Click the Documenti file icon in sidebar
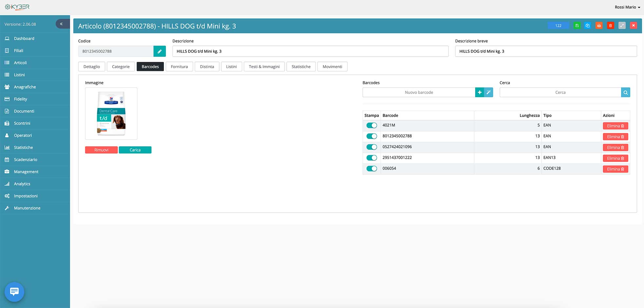Screen dimensions: 644x308 click(7, 111)
